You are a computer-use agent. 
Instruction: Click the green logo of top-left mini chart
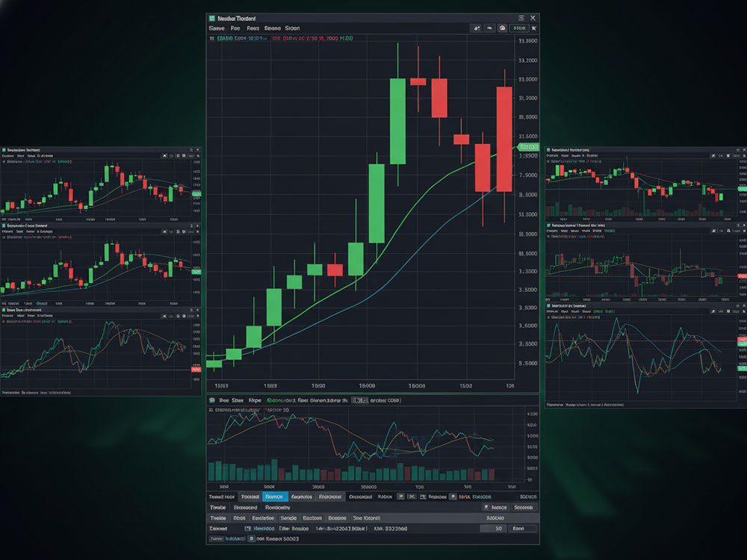(x=4, y=150)
